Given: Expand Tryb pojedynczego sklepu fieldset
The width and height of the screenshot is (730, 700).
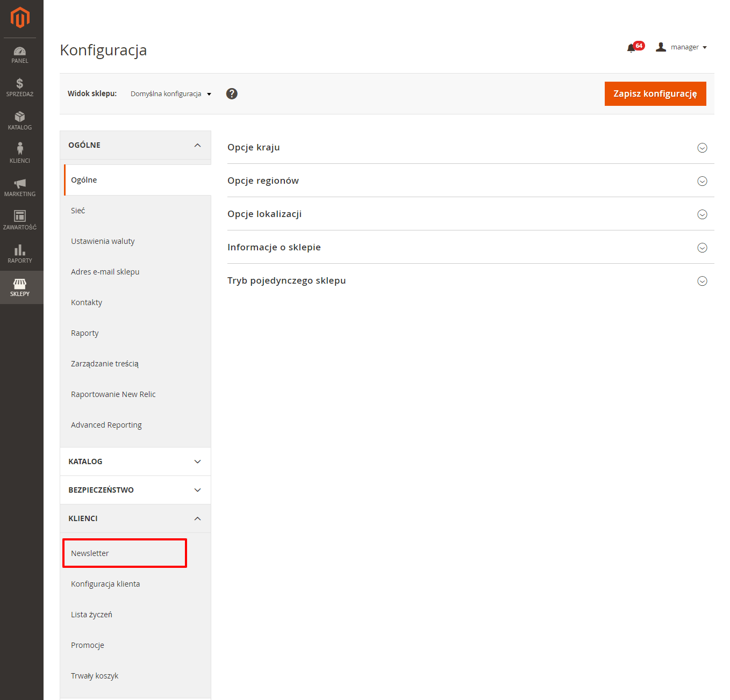Looking at the screenshot, I should tap(471, 280).
